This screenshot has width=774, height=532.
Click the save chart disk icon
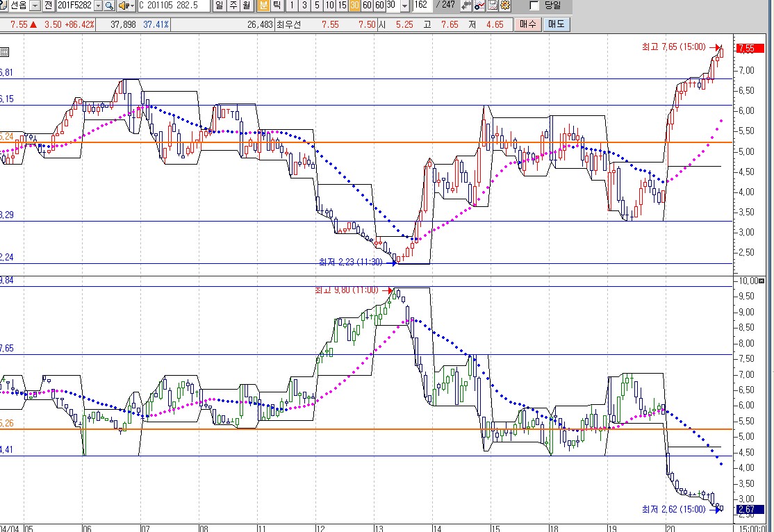[492, 6]
